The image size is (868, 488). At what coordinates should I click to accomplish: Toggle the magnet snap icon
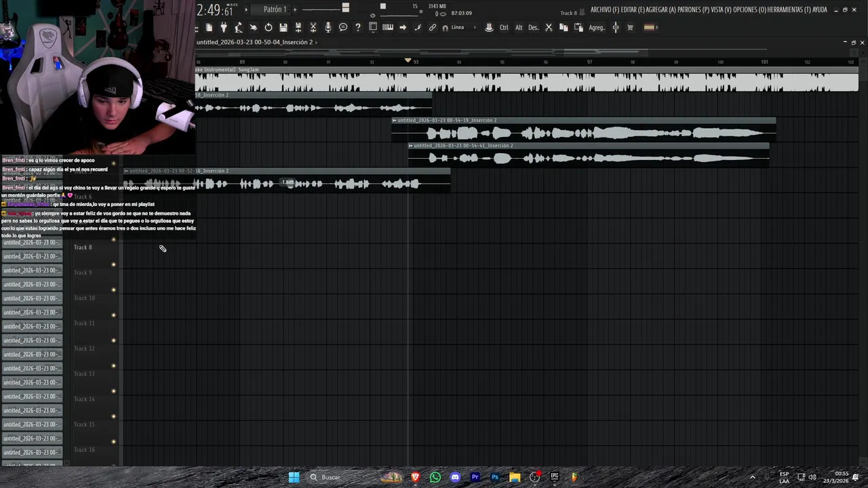click(445, 28)
